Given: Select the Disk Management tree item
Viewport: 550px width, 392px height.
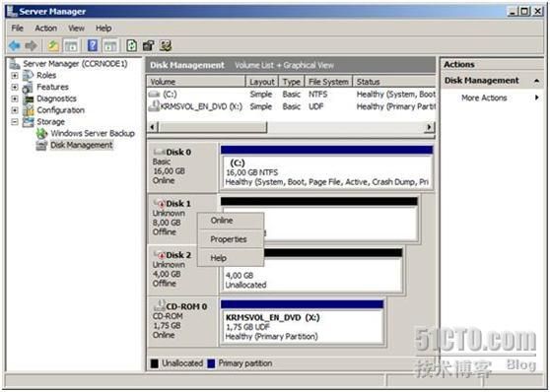Looking at the screenshot, I should (81, 145).
